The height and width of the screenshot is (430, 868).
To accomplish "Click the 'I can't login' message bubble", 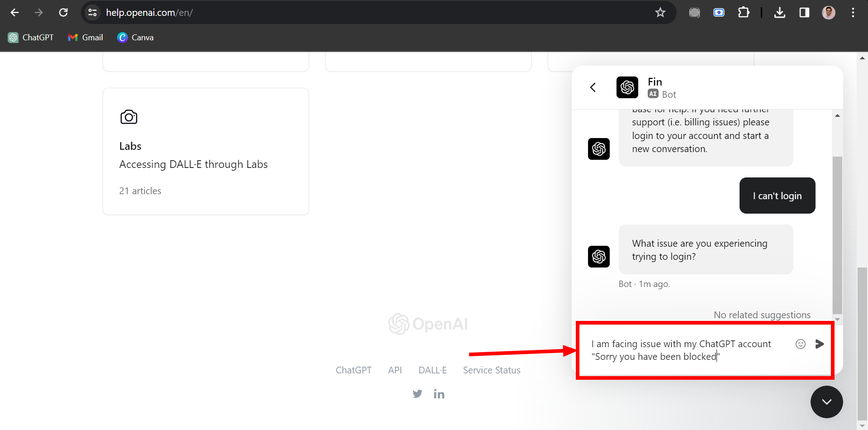I will [x=777, y=196].
